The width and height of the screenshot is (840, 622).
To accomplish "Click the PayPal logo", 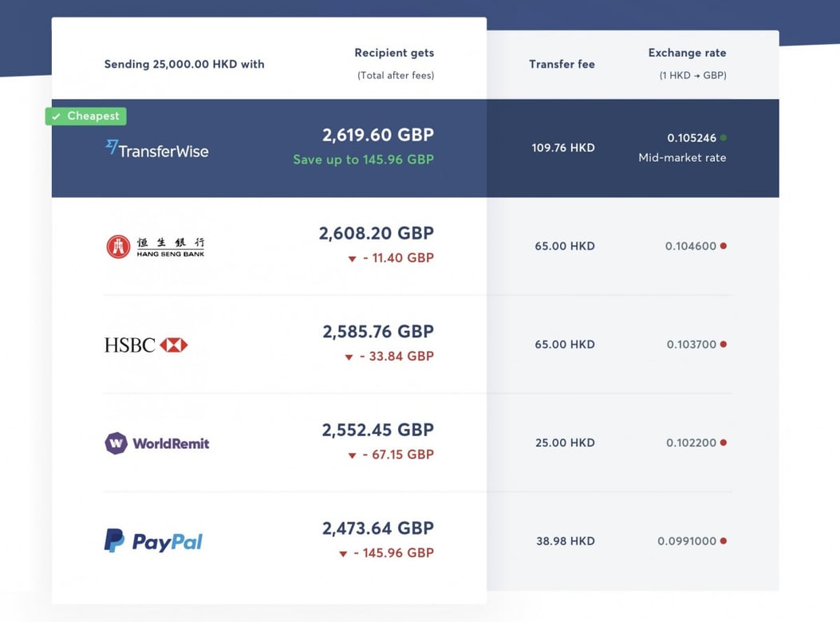I will pyautogui.click(x=152, y=541).
